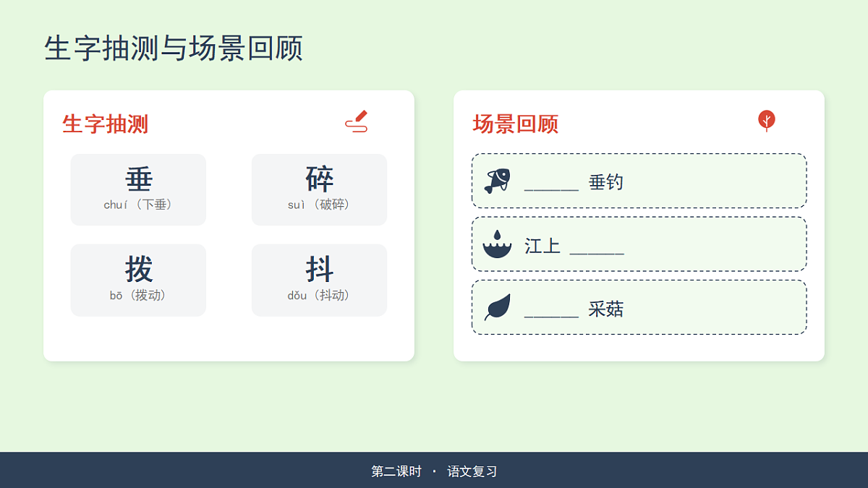Click the red leaf tree icon
Image resolution: width=868 pixels, height=488 pixels.
pos(767,121)
